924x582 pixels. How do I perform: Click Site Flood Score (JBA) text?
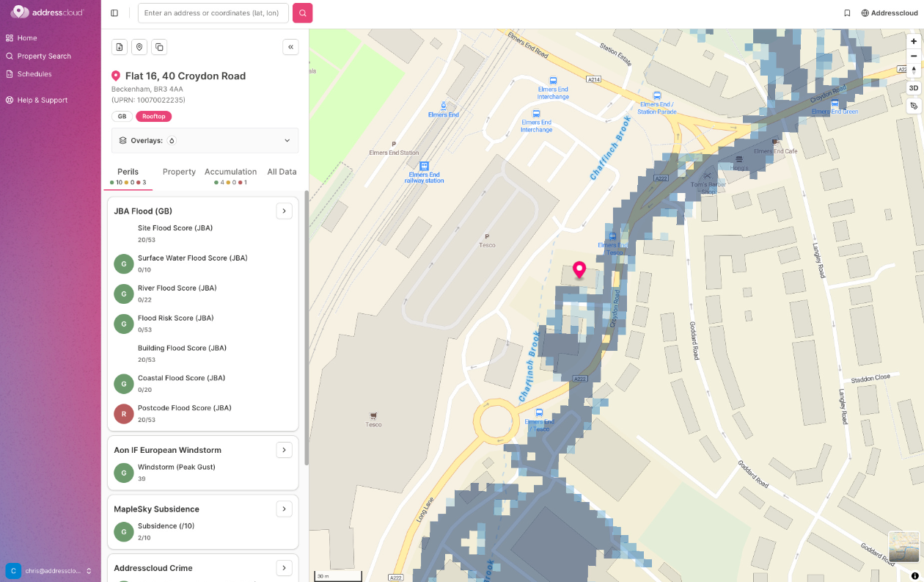coord(175,228)
